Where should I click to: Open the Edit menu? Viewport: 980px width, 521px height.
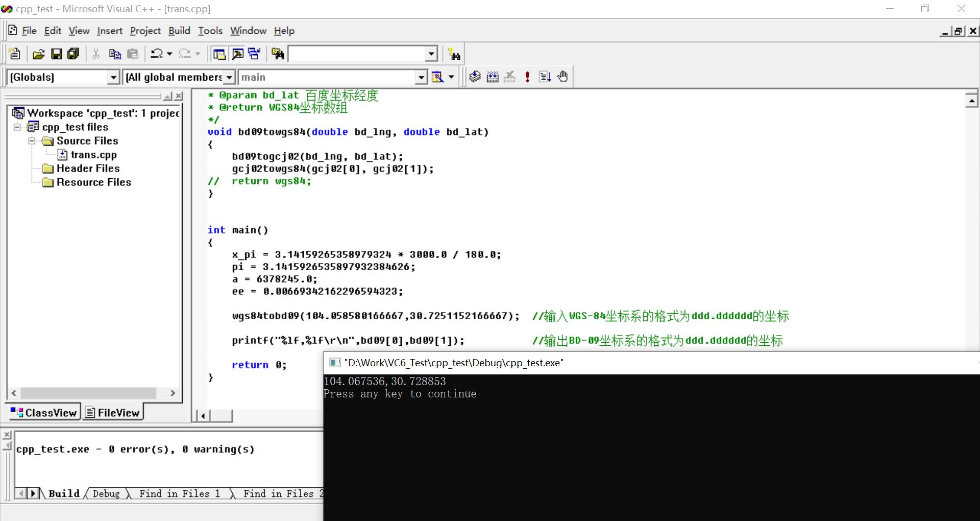(53, 31)
